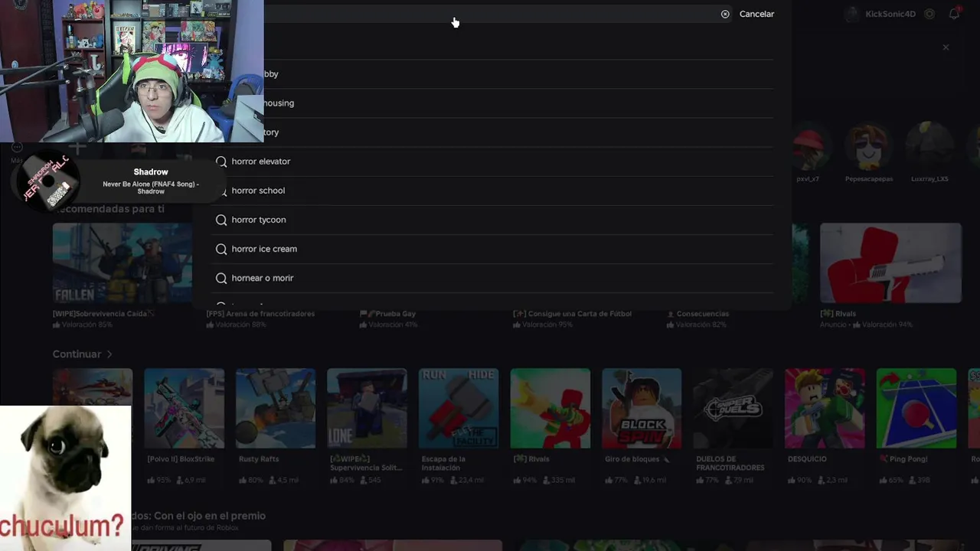Clear the search field with the X icon
980x551 pixels.
click(x=725, y=14)
